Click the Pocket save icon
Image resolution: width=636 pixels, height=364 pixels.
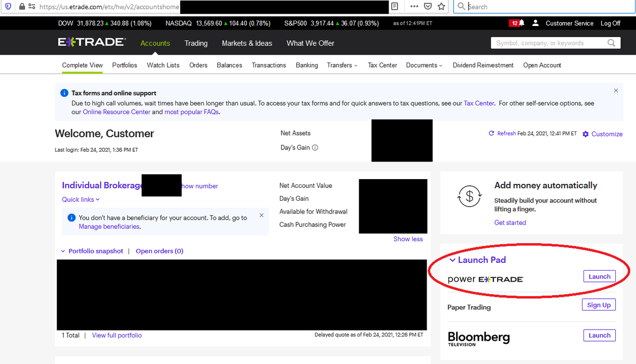pyautogui.click(x=428, y=6)
